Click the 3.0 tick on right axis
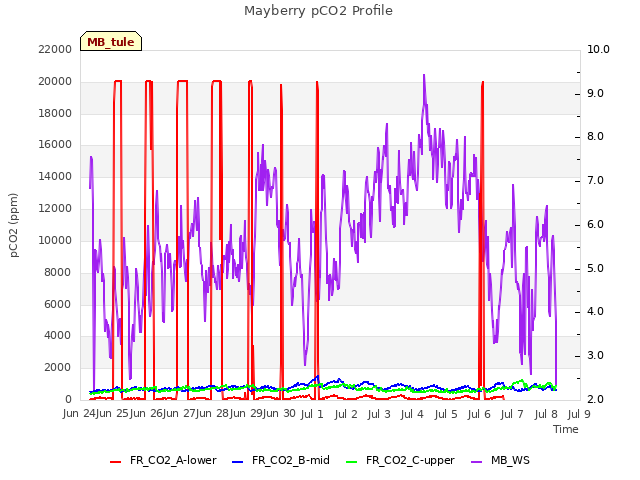This screenshot has height=480, width=640. (596, 356)
